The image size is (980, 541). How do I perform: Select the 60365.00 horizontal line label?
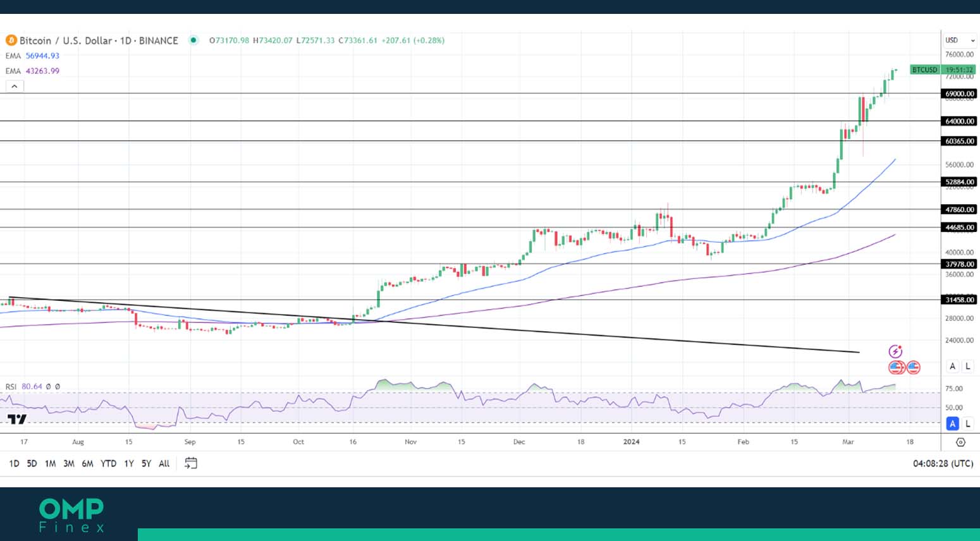[x=959, y=141]
